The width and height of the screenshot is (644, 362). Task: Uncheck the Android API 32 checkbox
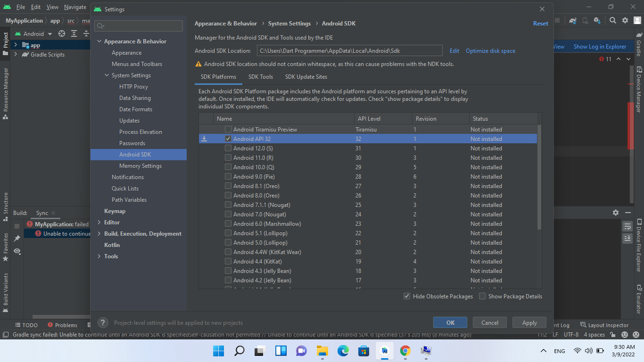[228, 139]
